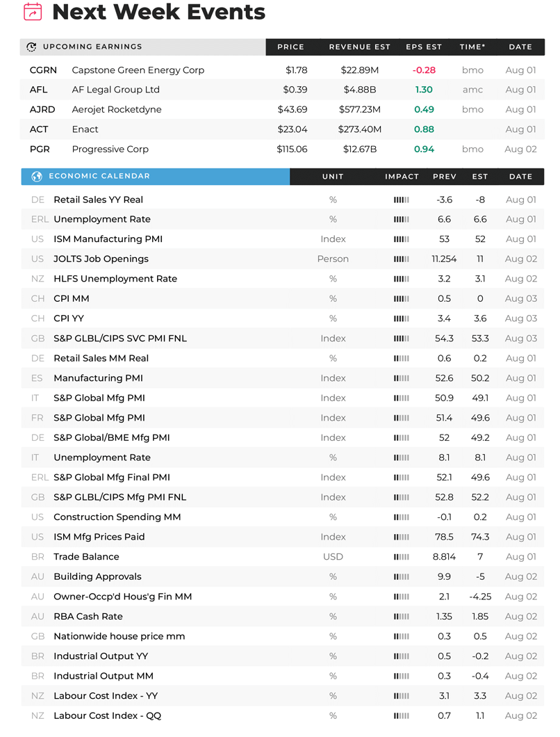Click the impact bars for CPI MM
The height and width of the screenshot is (737, 560).
click(401, 299)
